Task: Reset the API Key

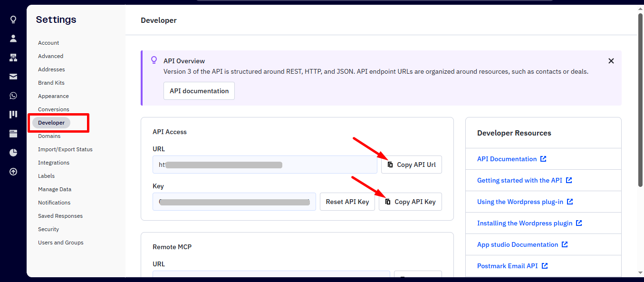Action: pos(347,201)
